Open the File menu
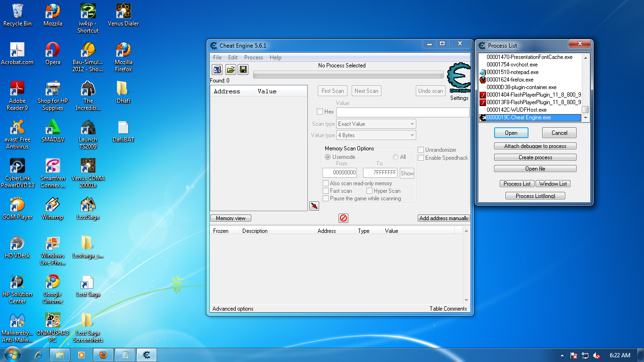 tap(217, 58)
